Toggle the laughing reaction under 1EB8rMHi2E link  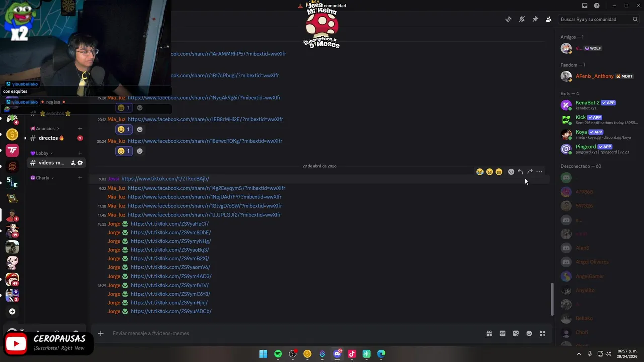pos(124,129)
